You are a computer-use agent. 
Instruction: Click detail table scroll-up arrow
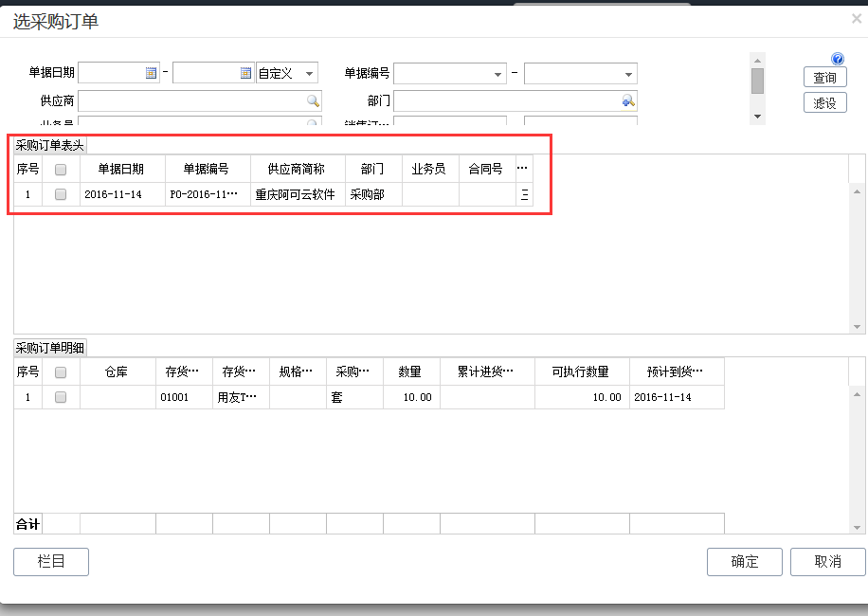tap(857, 394)
